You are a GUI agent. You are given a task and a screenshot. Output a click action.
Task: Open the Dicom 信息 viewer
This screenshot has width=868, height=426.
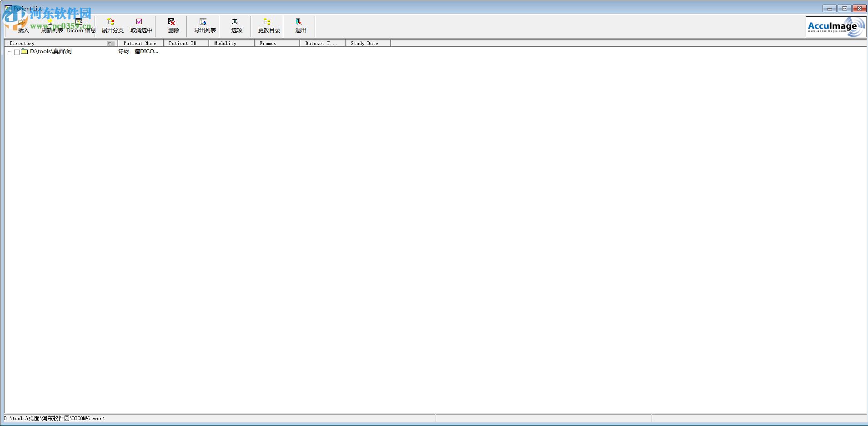click(x=81, y=25)
